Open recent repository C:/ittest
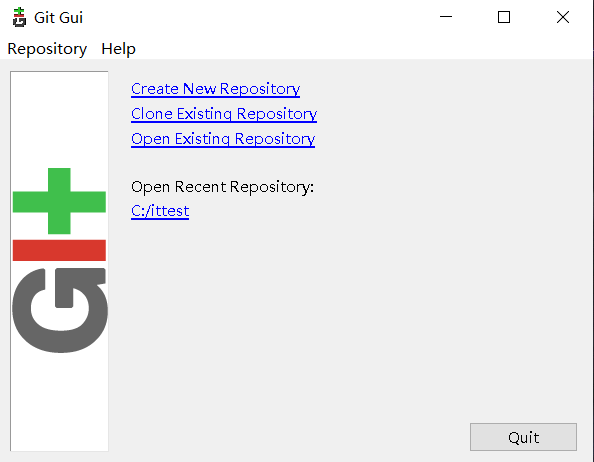 [x=160, y=211]
